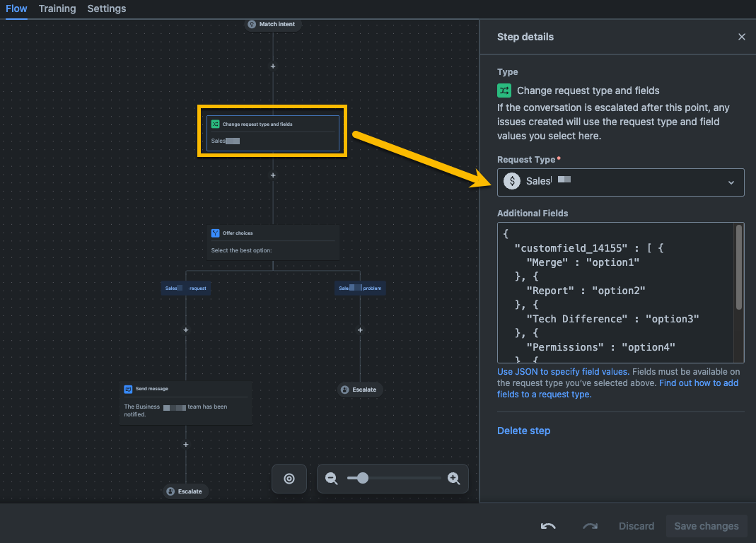Select the Match intent node
This screenshot has height=543, width=756.
(273, 24)
